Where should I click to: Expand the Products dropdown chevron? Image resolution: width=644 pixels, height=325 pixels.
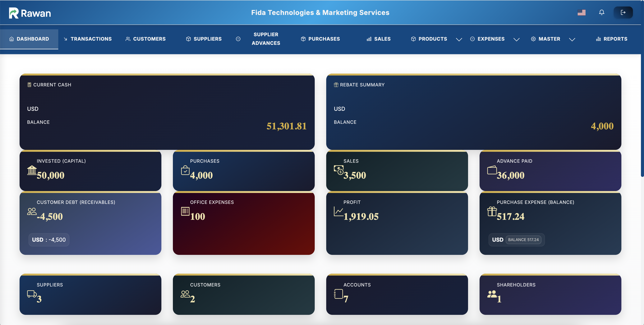click(459, 39)
